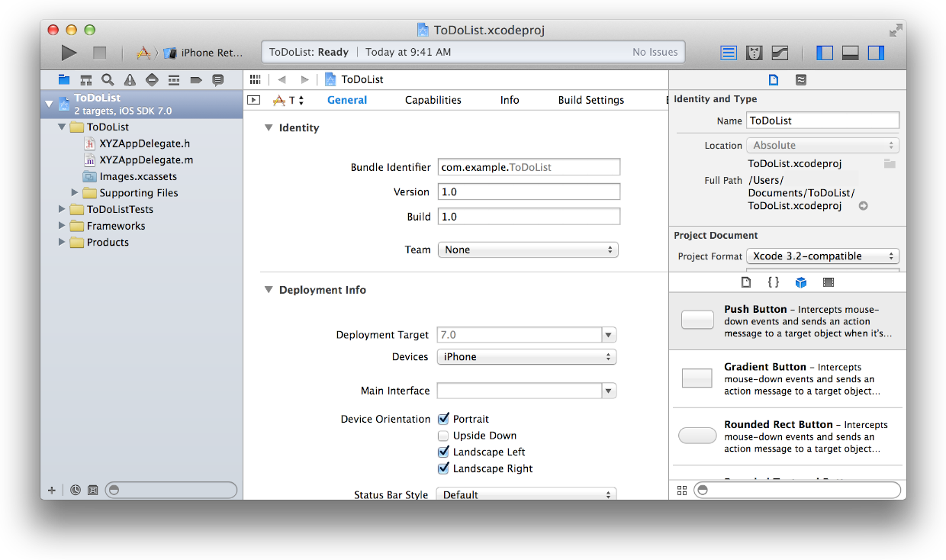
Task: Expand the Products group
Action: point(62,243)
